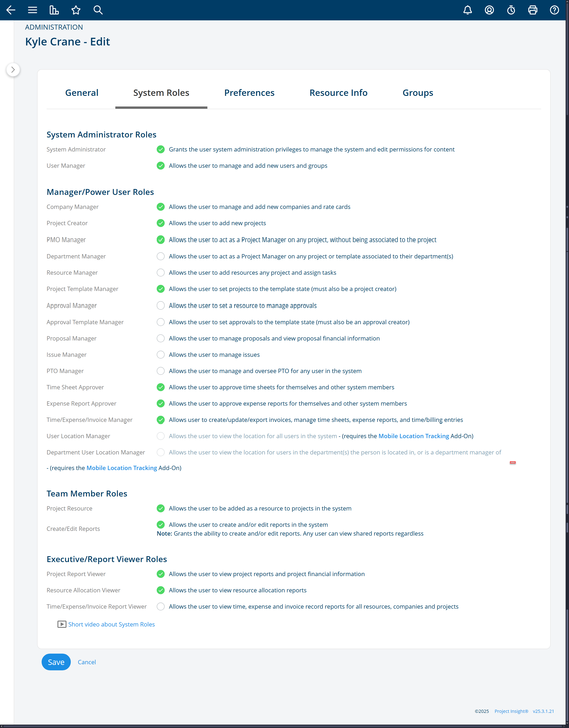Enable Time/Expense/Invoice Report Viewer role

point(161,607)
